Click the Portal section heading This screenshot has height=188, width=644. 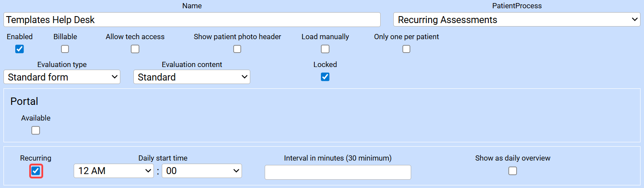point(24,101)
